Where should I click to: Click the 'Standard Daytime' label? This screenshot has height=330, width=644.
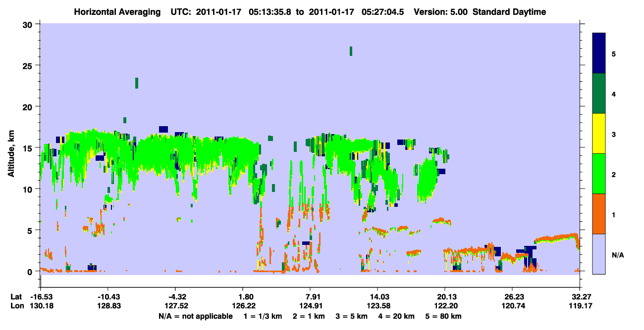point(509,12)
